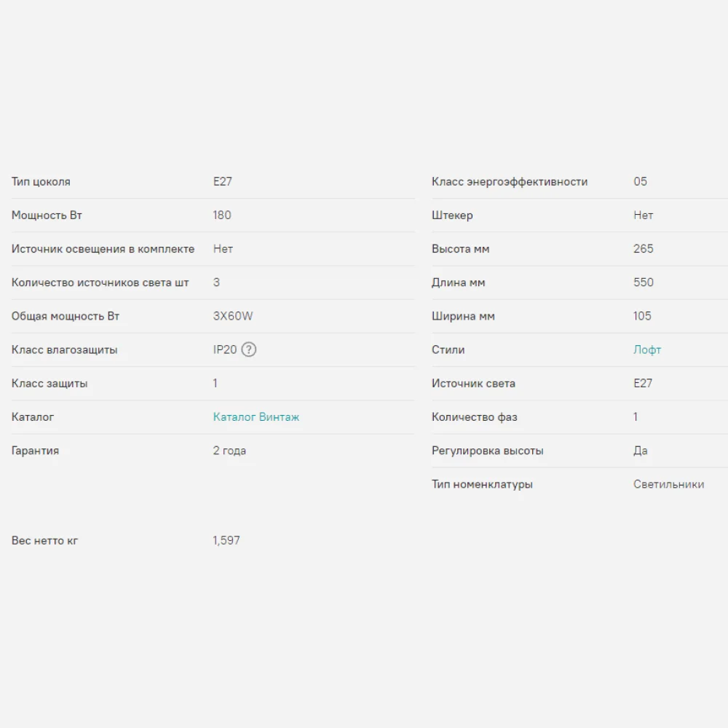Click the Гарантия value 2 года
This screenshot has width=728, height=728.
229,451
